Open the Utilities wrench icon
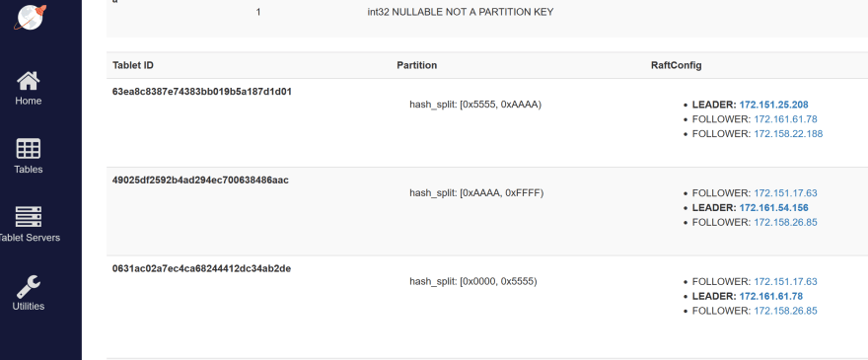This screenshot has height=360, width=868. (29, 286)
